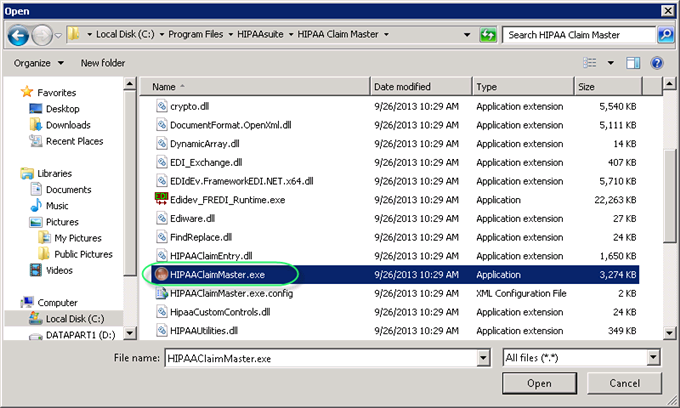The width and height of the screenshot is (680, 408).
Task: Click the search magnifier icon
Action: 665,35
